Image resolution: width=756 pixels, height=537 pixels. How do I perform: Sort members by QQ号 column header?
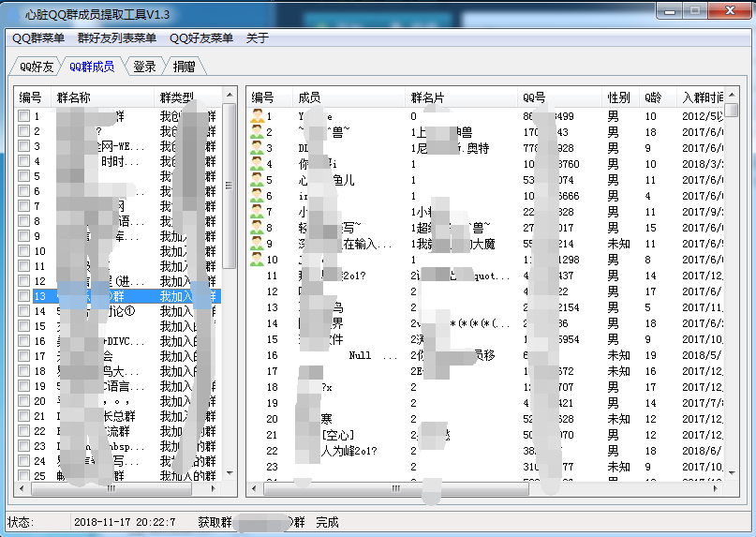point(559,97)
